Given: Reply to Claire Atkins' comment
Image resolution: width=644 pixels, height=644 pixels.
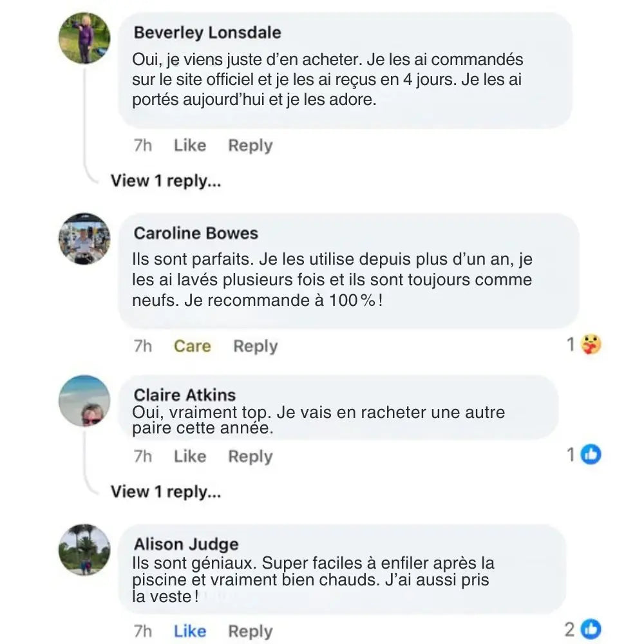Looking at the screenshot, I should click(251, 457).
